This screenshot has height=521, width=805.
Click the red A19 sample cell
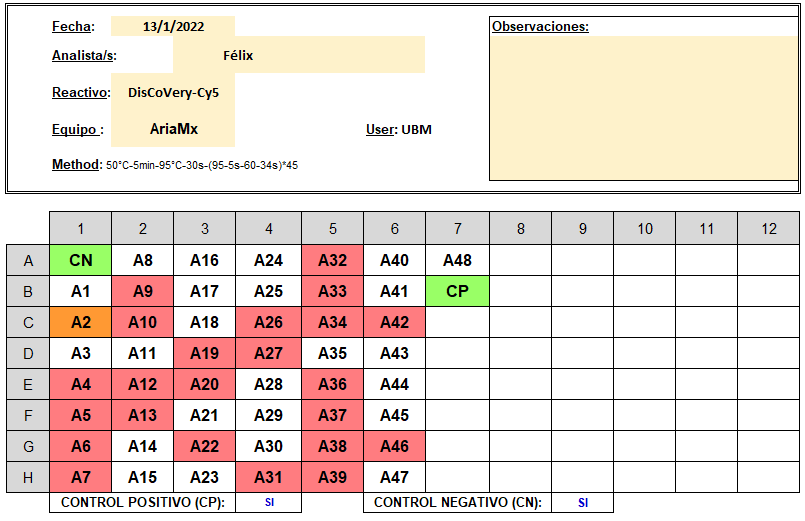[204, 353]
